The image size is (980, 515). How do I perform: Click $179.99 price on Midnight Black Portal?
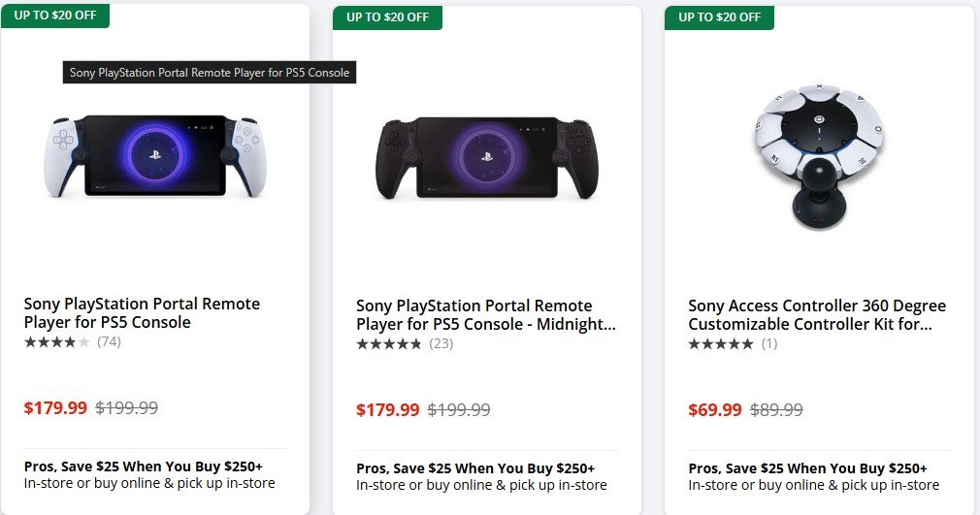point(388,409)
